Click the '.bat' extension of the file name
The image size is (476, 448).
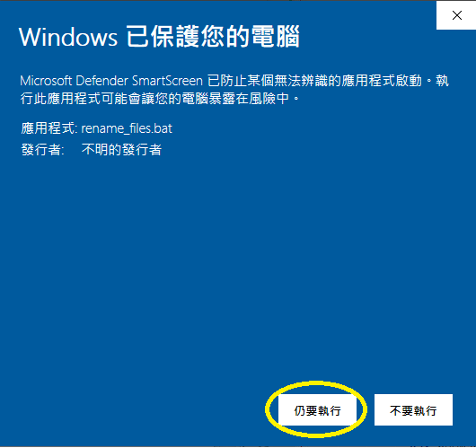coord(162,128)
